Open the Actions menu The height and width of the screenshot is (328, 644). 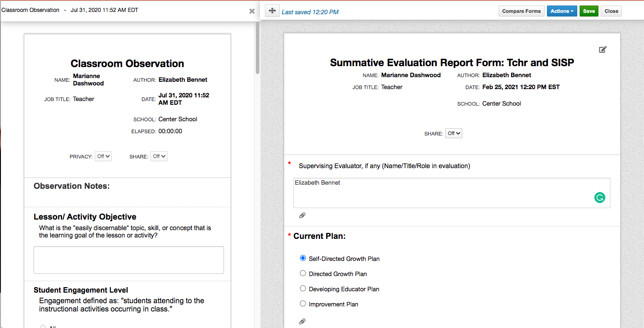(x=562, y=11)
